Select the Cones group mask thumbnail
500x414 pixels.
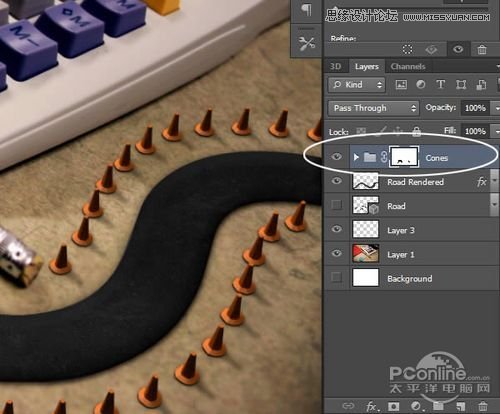[404, 157]
